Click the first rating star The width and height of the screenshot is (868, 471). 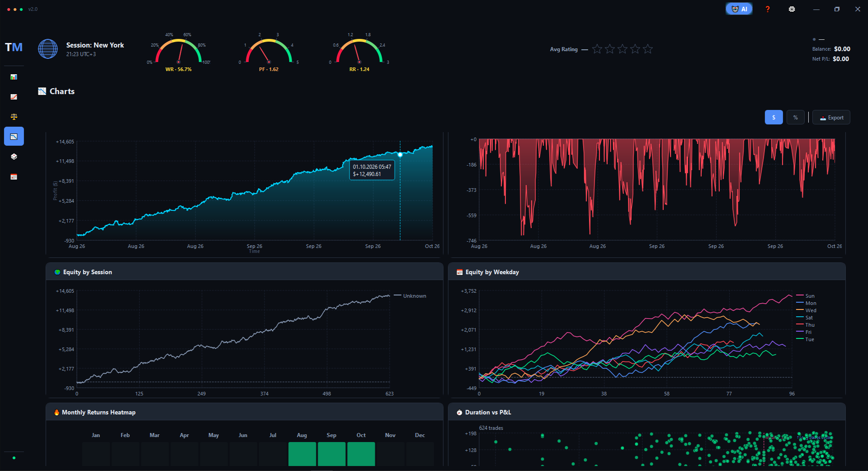pos(597,49)
